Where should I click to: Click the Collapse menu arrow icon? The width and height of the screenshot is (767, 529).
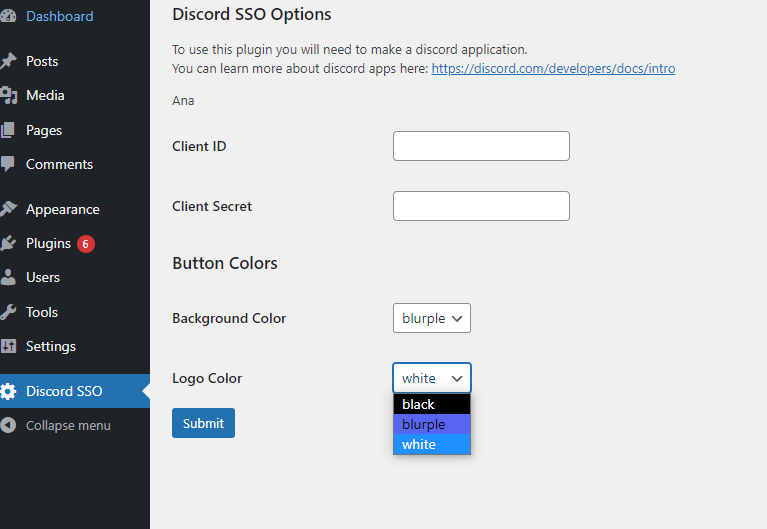tap(8, 425)
